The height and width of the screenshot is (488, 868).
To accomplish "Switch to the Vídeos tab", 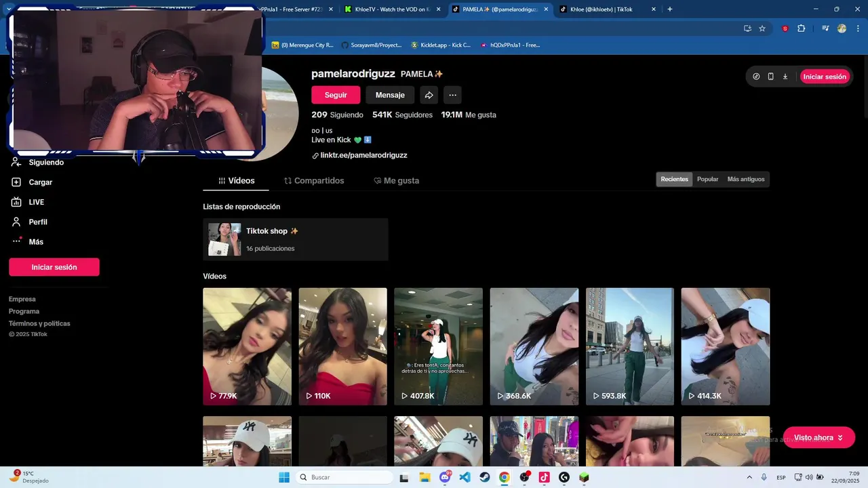I will 236,181.
